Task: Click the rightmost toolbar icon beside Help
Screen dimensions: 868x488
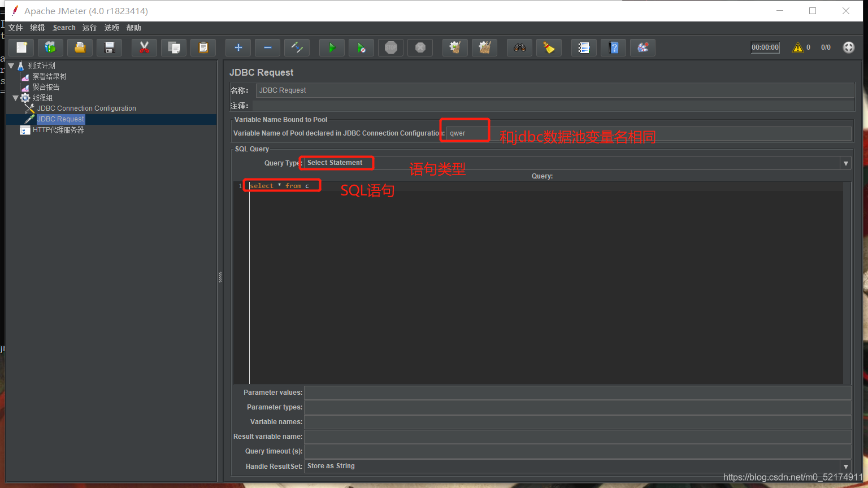Action: tap(643, 47)
